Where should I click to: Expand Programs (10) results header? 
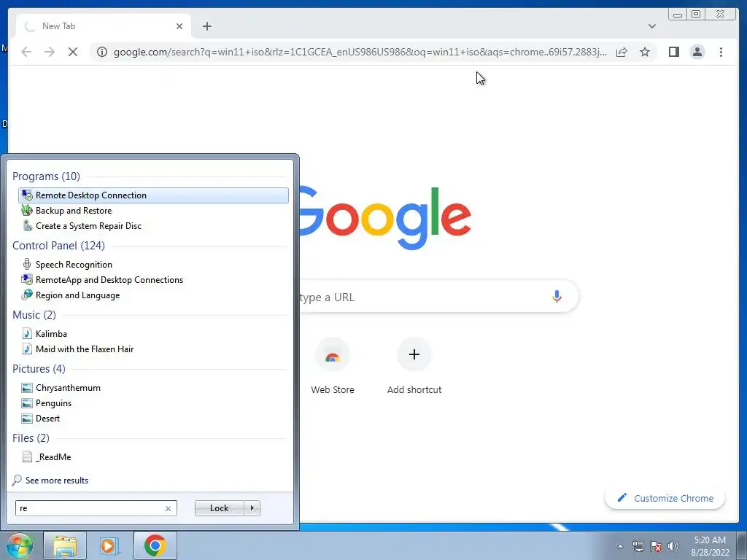tap(46, 176)
